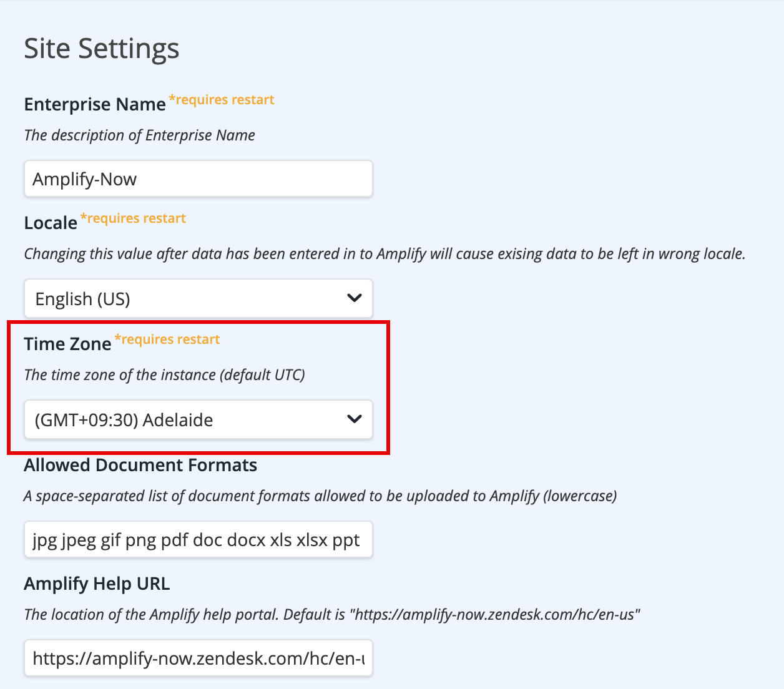The width and height of the screenshot is (784, 689).
Task: Click the Amplify help portal location description
Action: point(332,615)
